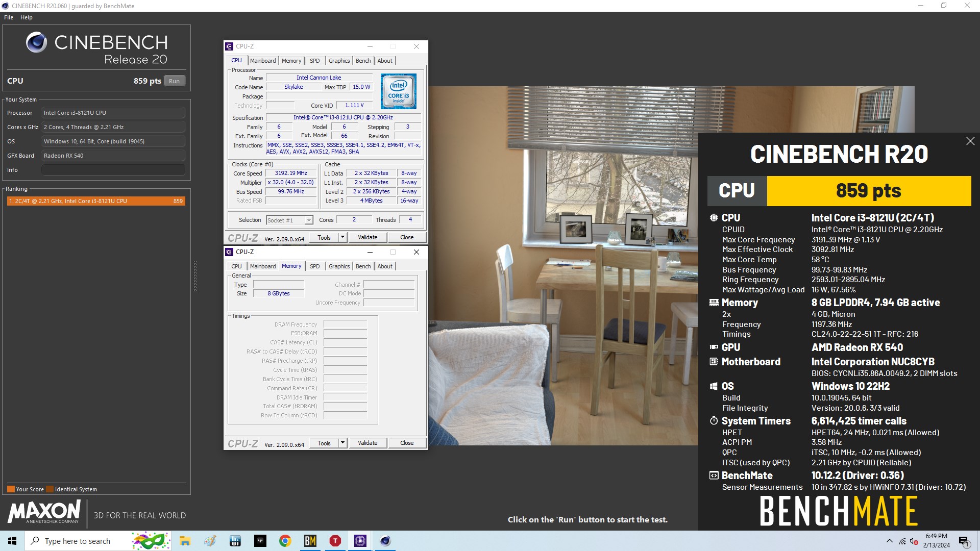Viewport: 980px width, 551px height.
Task: Click the Cinebench panel splitter handle
Action: click(195, 277)
